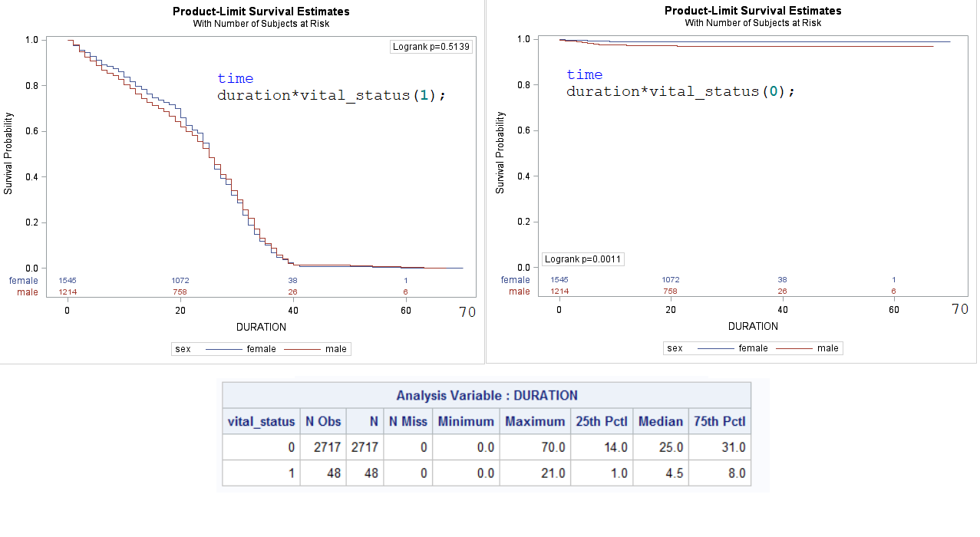The width and height of the screenshot is (980, 537).
Task: Click the red male survival curve in right plot
Action: pos(767,47)
